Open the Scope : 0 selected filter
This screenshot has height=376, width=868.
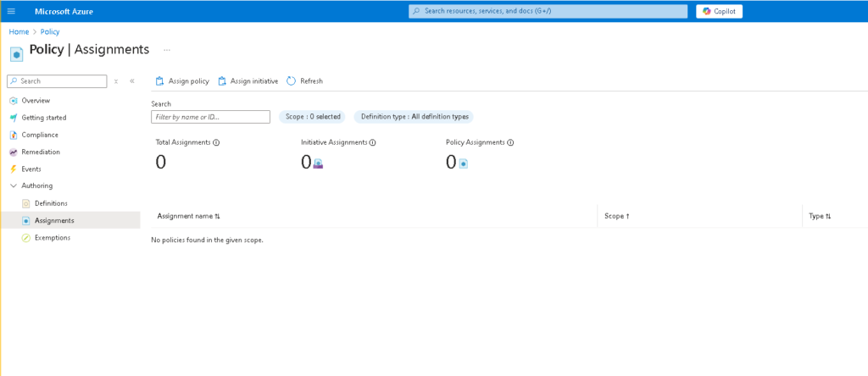tap(312, 117)
